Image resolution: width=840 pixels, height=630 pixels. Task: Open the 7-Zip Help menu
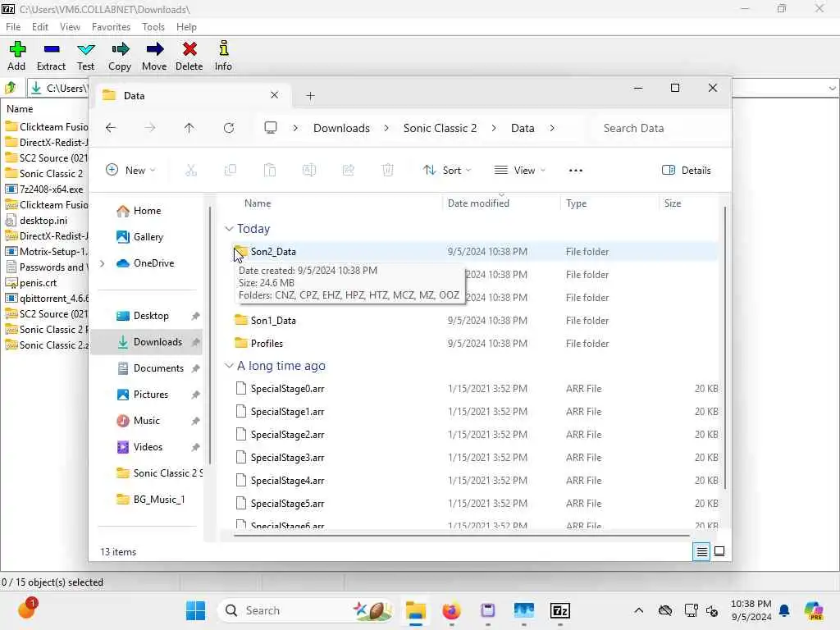[x=186, y=27]
